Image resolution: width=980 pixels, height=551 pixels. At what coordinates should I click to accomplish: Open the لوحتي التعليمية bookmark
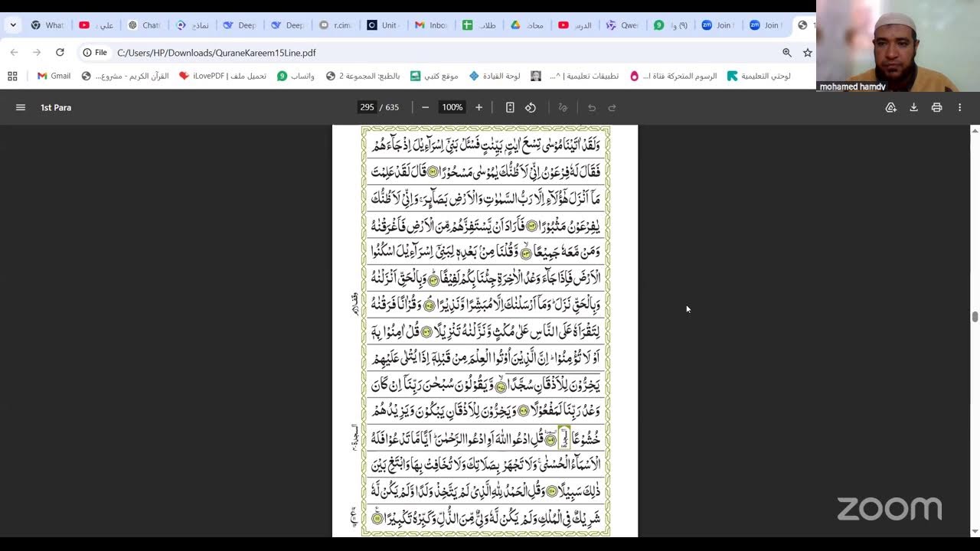(x=759, y=76)
